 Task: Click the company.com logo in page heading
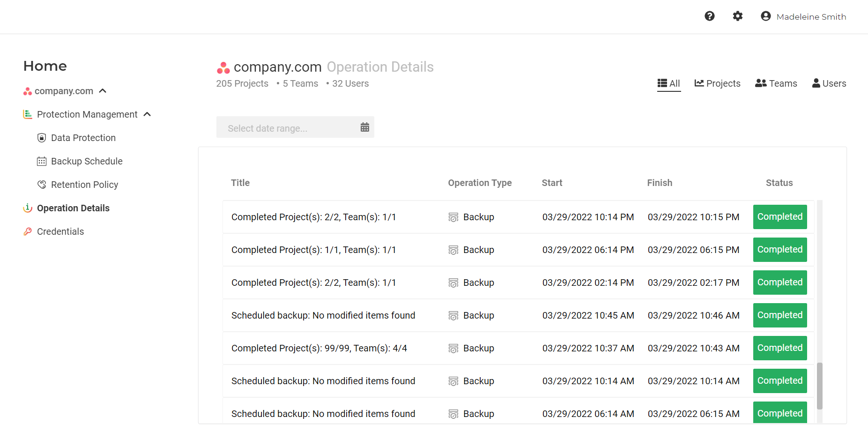pos(223,68)
